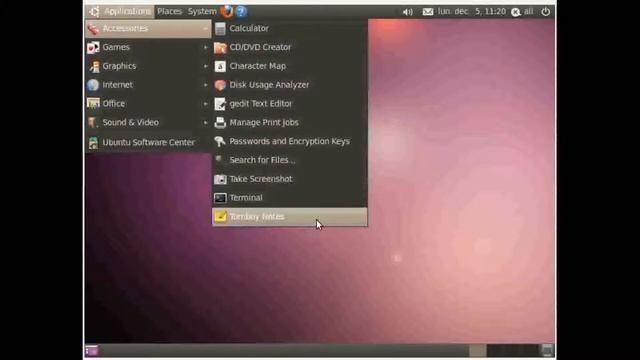
Task: Expand the Sound & Video submenu arrow
Action: (x=205, y=123)
